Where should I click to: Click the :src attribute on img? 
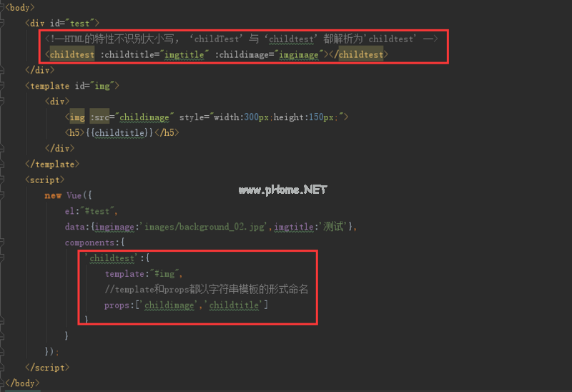point(101,117)
